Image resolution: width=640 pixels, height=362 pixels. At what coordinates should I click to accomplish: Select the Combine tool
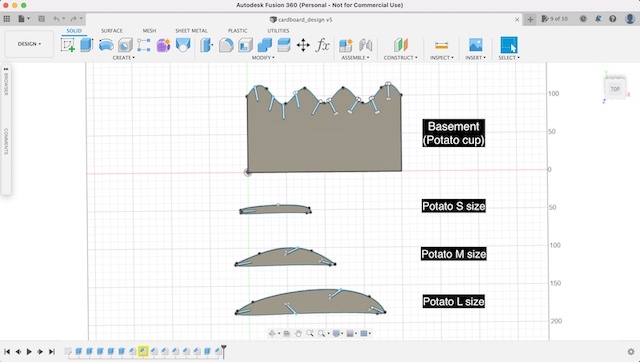[264, 45]
